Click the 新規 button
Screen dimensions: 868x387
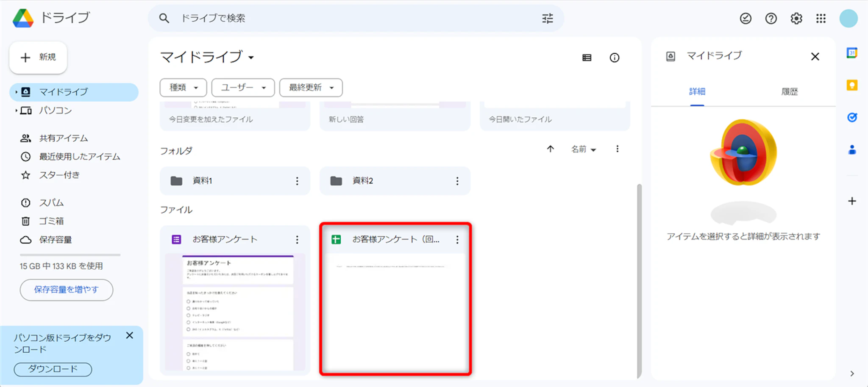[x=38, y=57]
